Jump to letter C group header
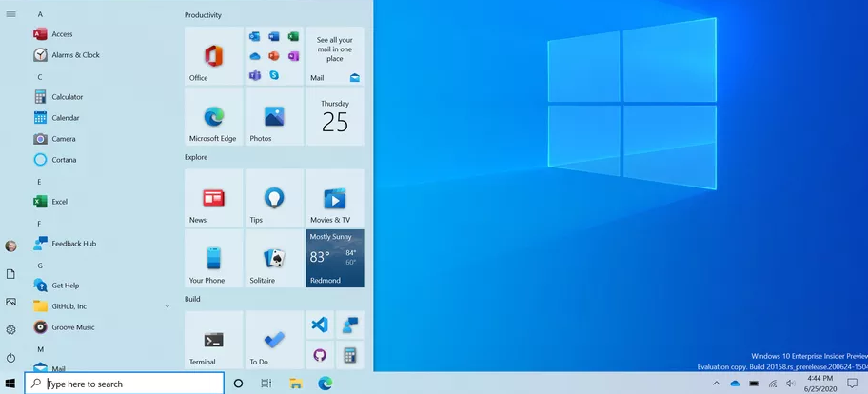 point(40,77)
